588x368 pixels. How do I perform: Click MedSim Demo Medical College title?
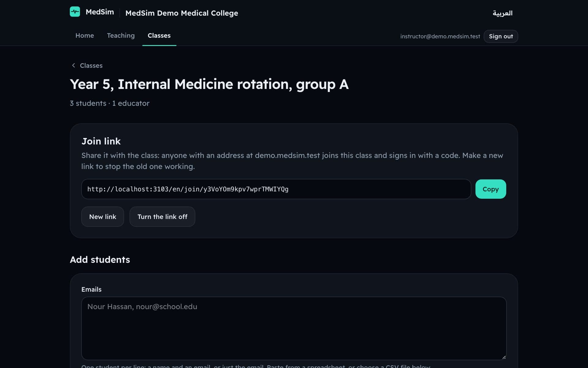(182, 13)
